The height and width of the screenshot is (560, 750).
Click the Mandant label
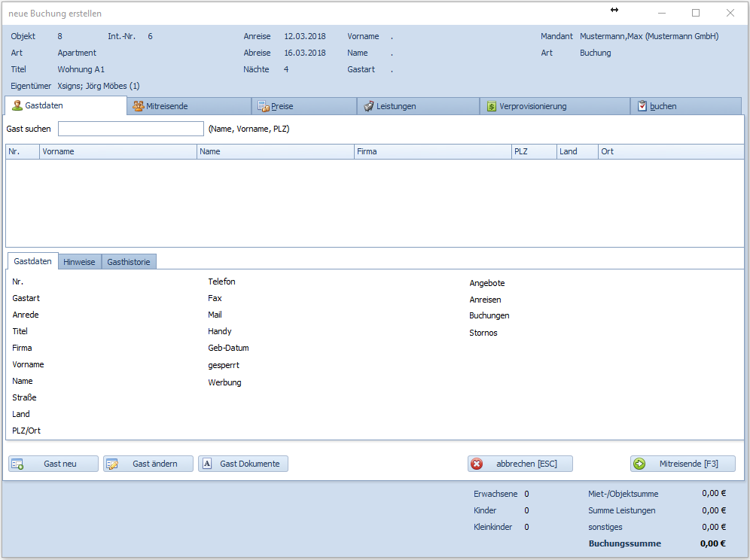[556, 36]
